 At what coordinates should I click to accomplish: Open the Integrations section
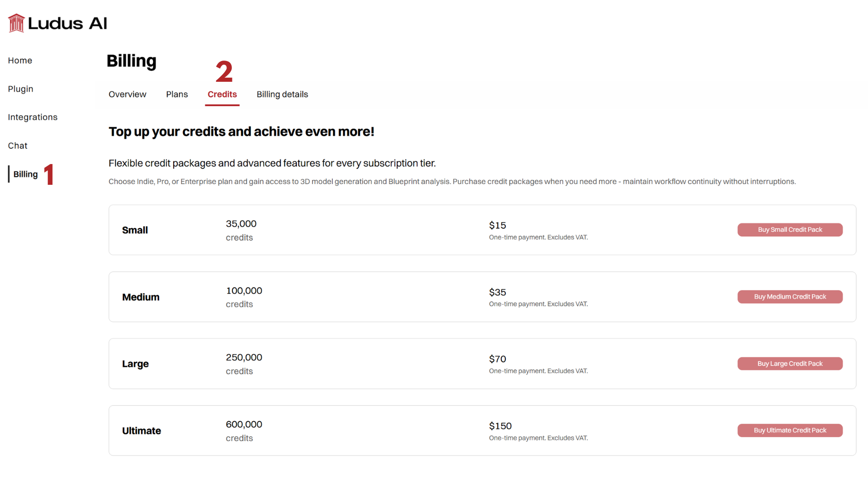[x=32, y=117]
